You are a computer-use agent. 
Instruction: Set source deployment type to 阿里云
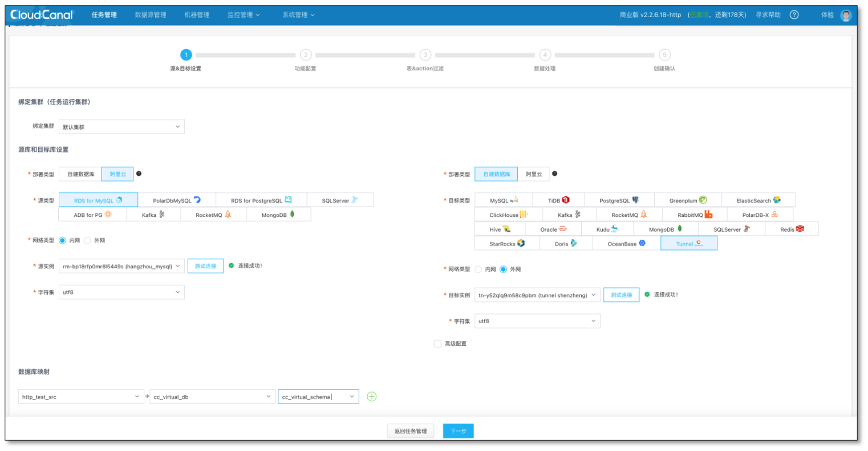point(117,174)
